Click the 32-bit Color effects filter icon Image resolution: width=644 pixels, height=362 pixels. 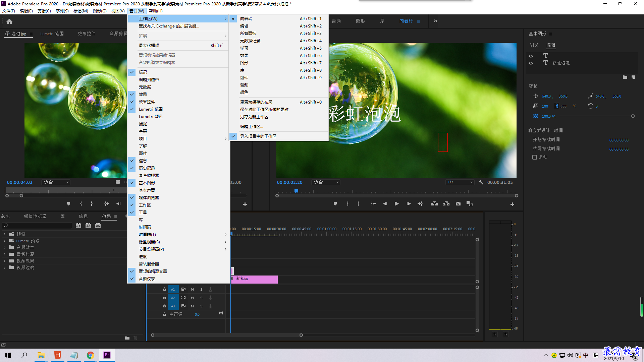pos(88,226)
